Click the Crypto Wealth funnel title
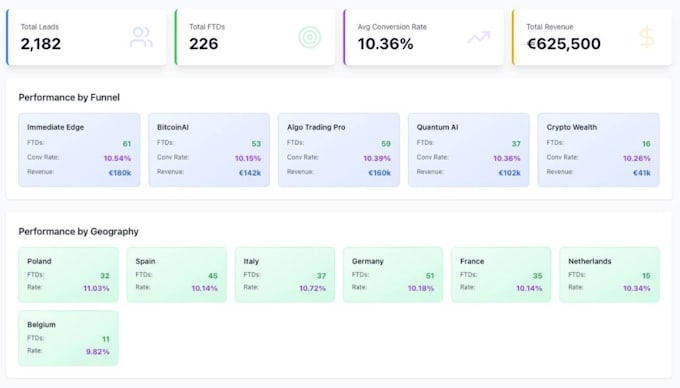This screenshot has height=388, width=680. 572,127
